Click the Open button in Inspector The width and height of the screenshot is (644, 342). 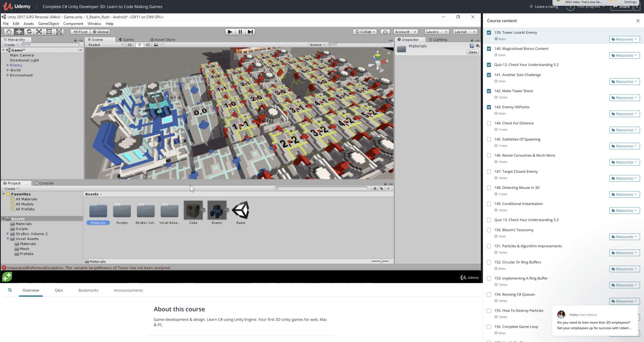pyautogui.click(x=473, y=52)
